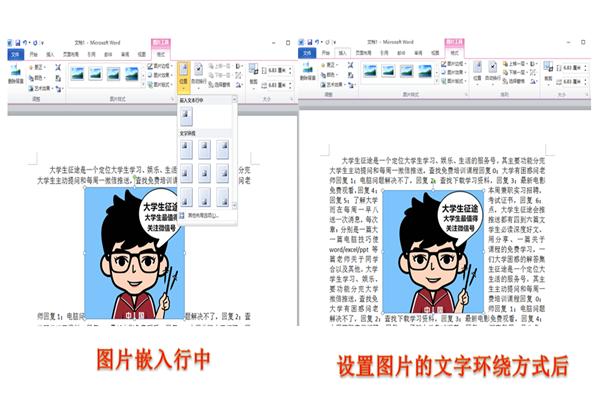The width and height of the screenshot is (600, 399).
Task: Select In Line with Text position option
Action: (186, 116)
